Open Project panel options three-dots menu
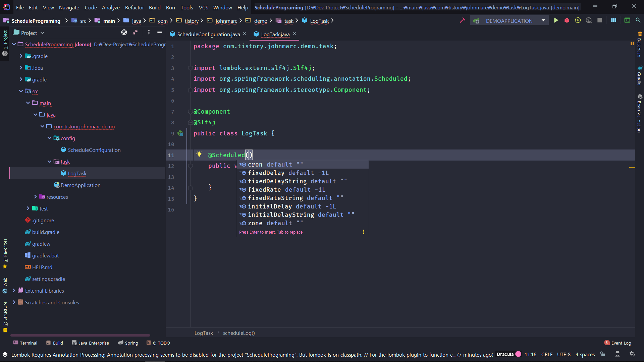The image size is (644, 362). pos(149,33)
